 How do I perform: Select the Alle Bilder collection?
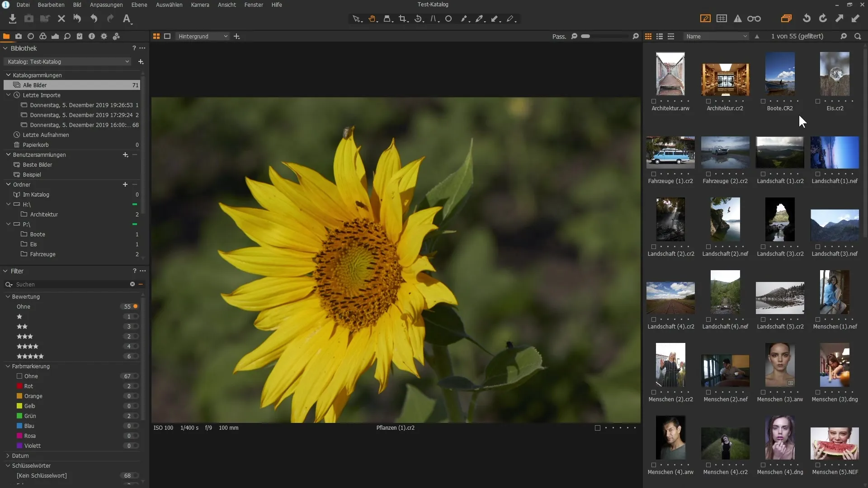72,85
